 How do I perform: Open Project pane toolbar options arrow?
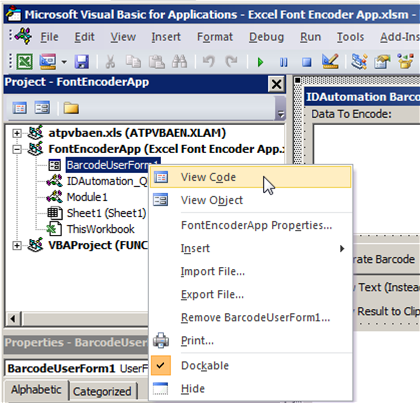coord(281,114)
